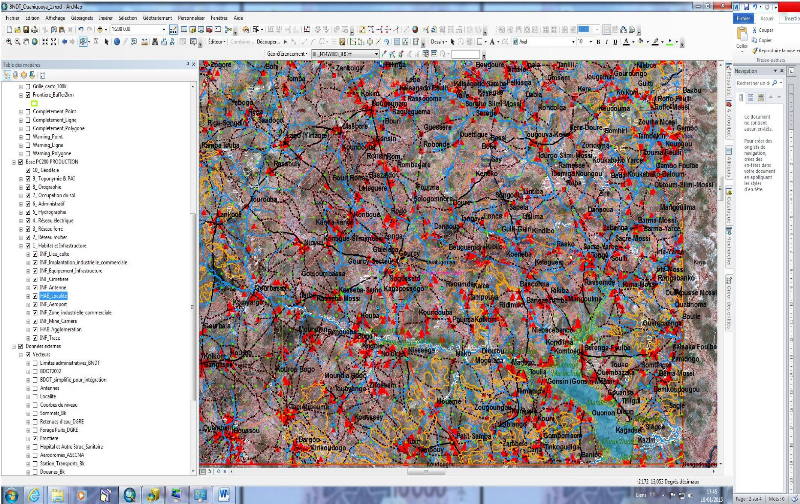800x504 pixels.
Task: Toggle the Complement_Point layer checkbox
Action: click(27, 111)
